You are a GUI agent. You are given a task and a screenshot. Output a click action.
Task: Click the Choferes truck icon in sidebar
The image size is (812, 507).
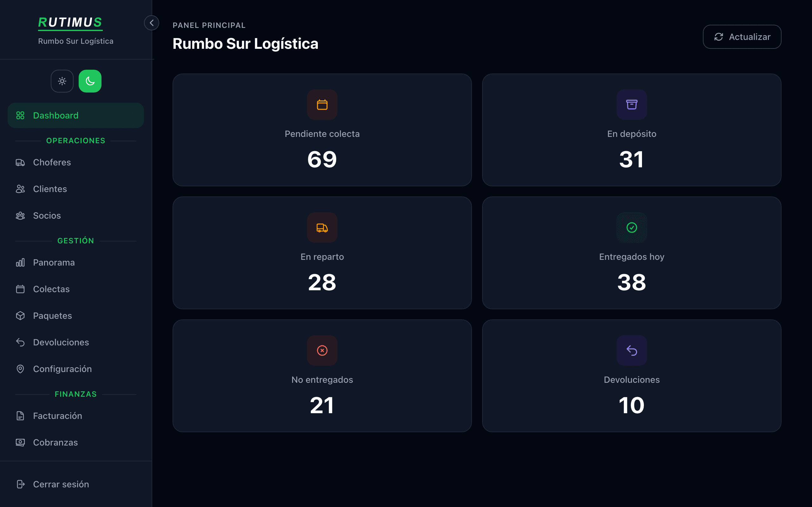pos(20,163)
